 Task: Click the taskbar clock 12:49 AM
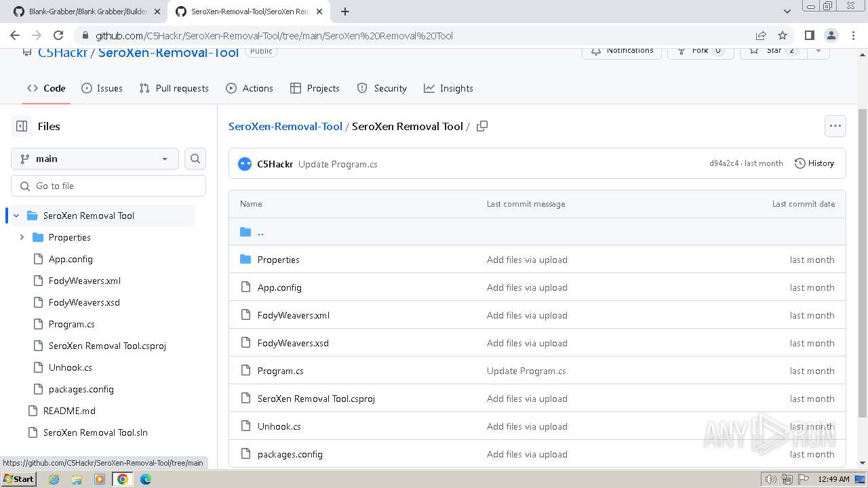pos(833,479)
